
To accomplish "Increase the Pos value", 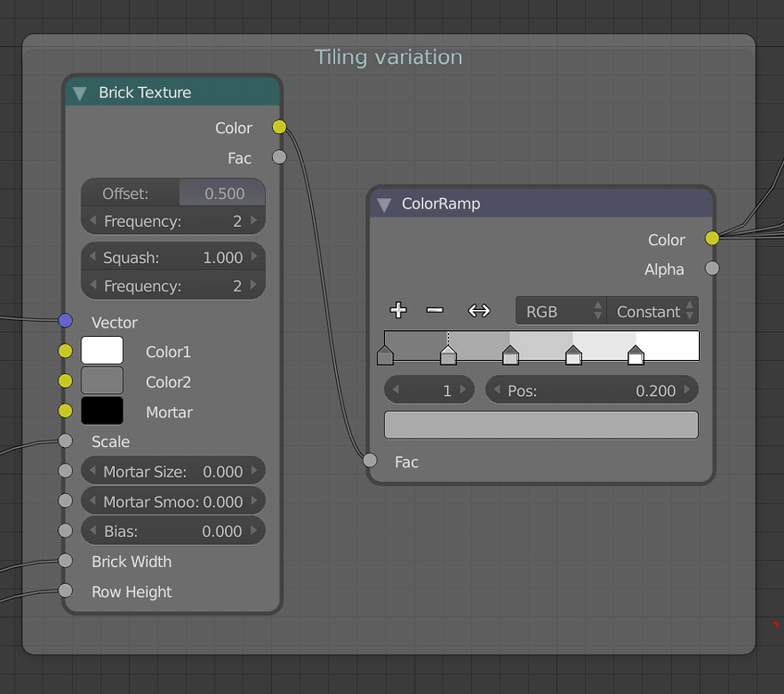I will coord(688,390).
